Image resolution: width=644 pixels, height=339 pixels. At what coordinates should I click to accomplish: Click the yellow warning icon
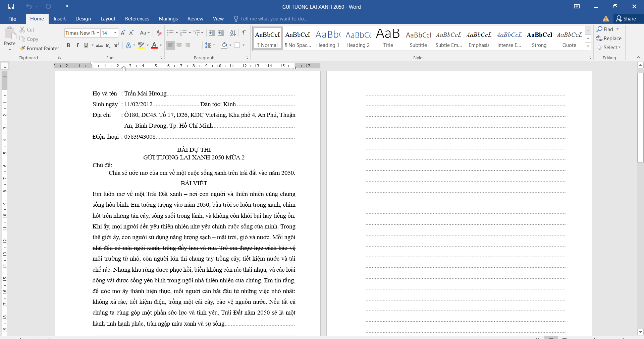click(606, 19)
